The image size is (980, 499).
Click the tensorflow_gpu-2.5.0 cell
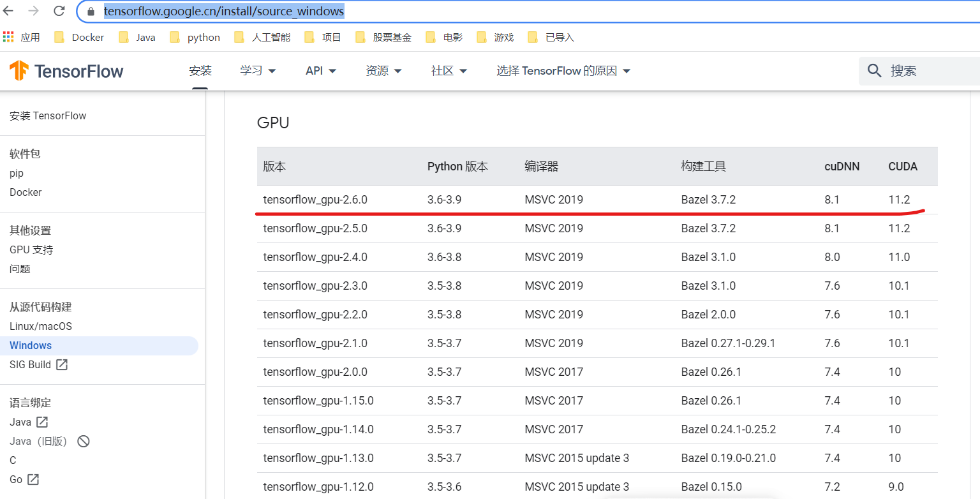pos(315,228)
